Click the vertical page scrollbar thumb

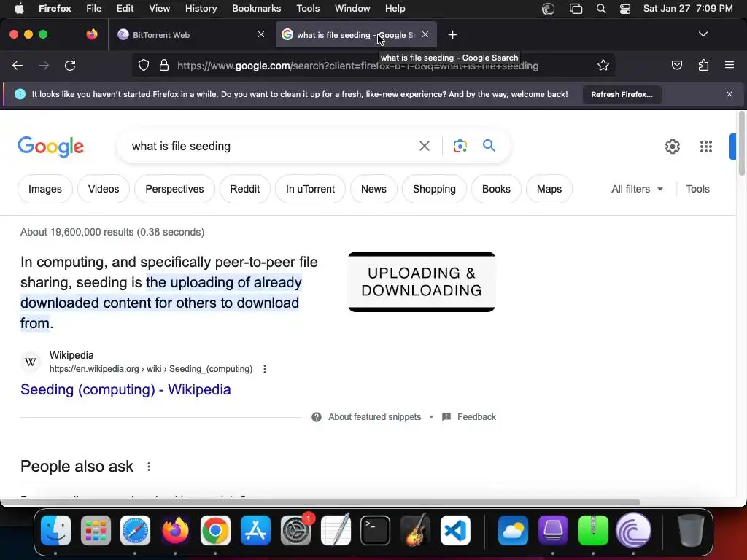tap(741, 144)
